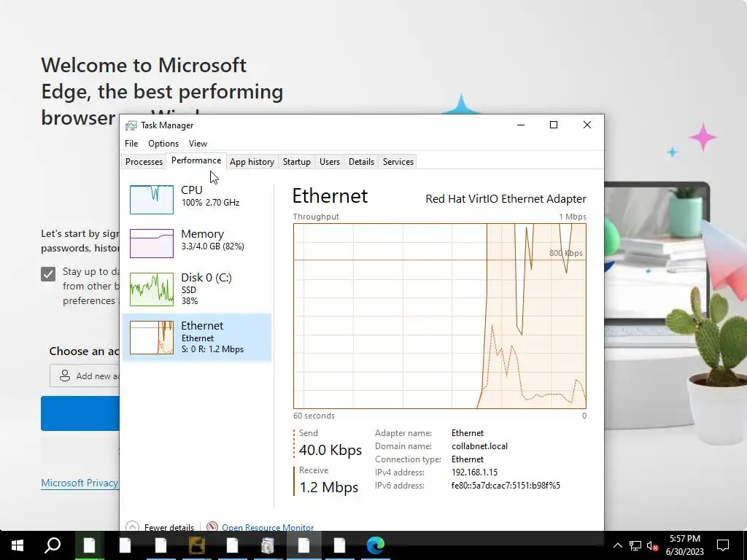This screenshot has height=560, width=747.
Task: Switch to the App history tab
Action: coord(252,162)
